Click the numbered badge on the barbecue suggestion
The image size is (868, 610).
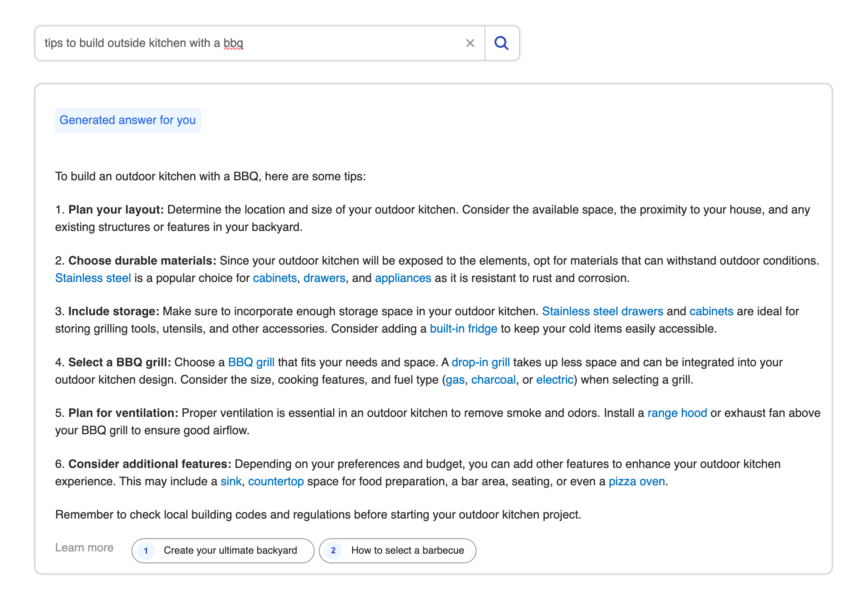click(333, 551)
